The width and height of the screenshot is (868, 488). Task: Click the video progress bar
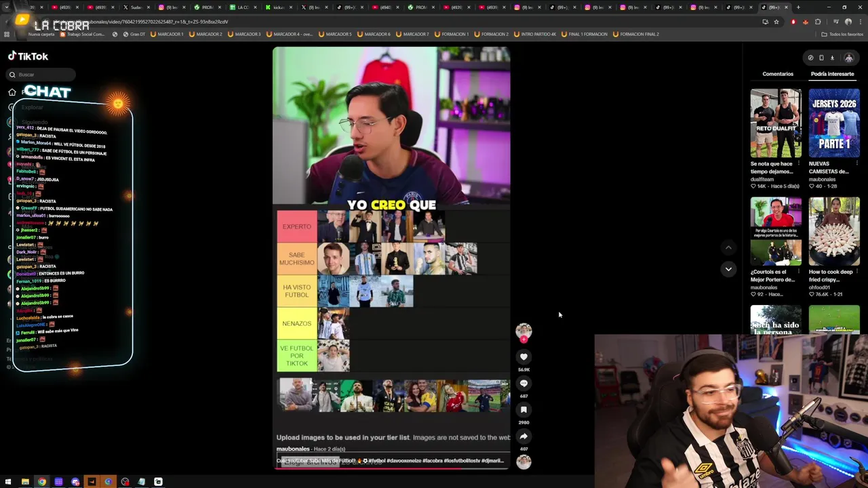(393, 468)
